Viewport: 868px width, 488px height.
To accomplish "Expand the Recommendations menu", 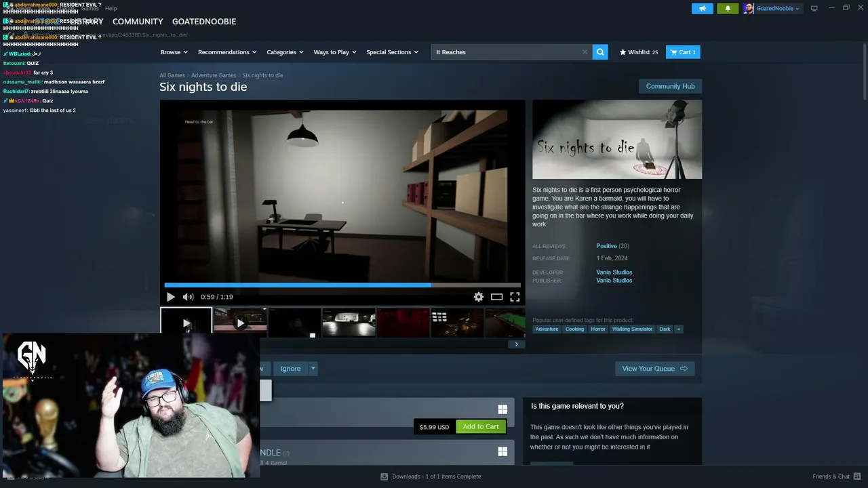I will tap(227, 52).
